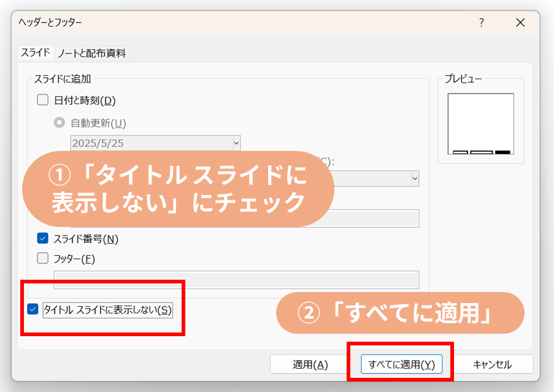This screenshot has height=392, width=554.
Task: Click the black slide number box in preview
Action: click(x=502, y=152)
